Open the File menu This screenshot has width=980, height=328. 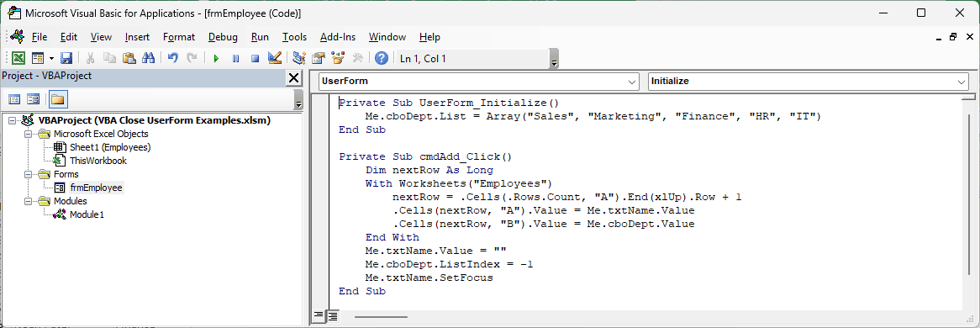click(x=39, y=37)
